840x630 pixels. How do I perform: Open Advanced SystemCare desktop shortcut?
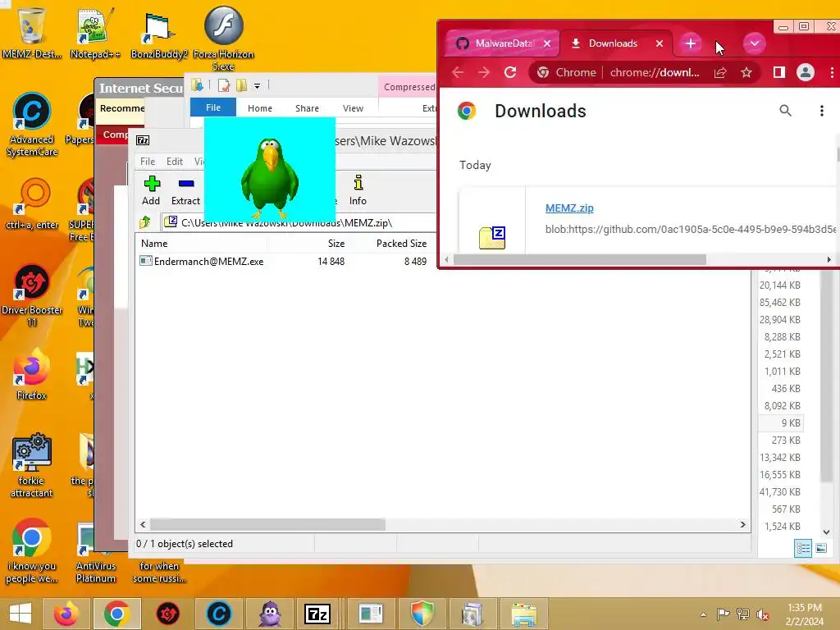click(x=32, y=125)
